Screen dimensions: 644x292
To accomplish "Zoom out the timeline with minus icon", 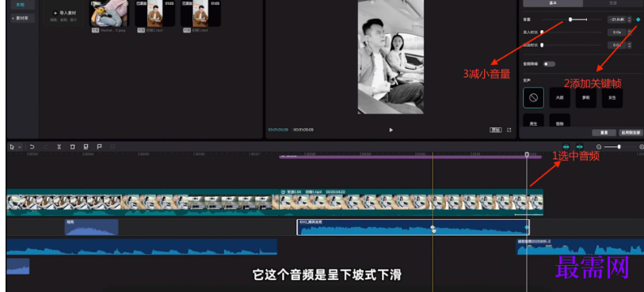I will tap(598, 147).
